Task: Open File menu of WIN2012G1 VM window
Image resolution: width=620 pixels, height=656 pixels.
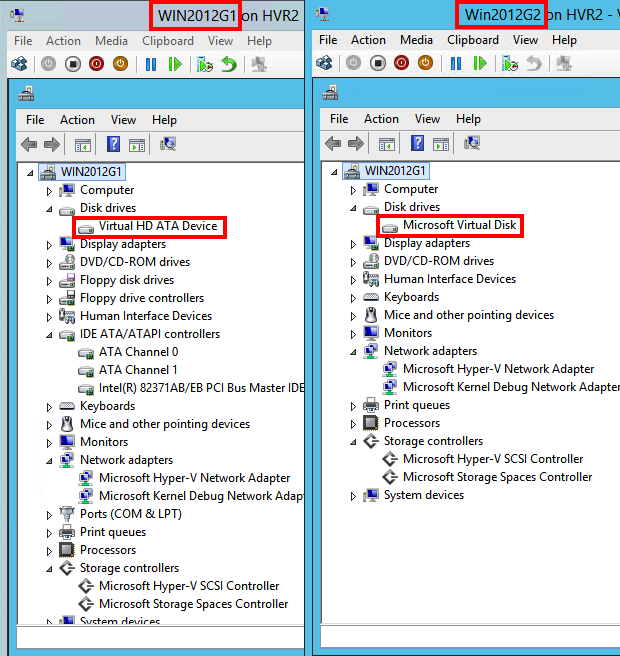Action: coord(23,41)
